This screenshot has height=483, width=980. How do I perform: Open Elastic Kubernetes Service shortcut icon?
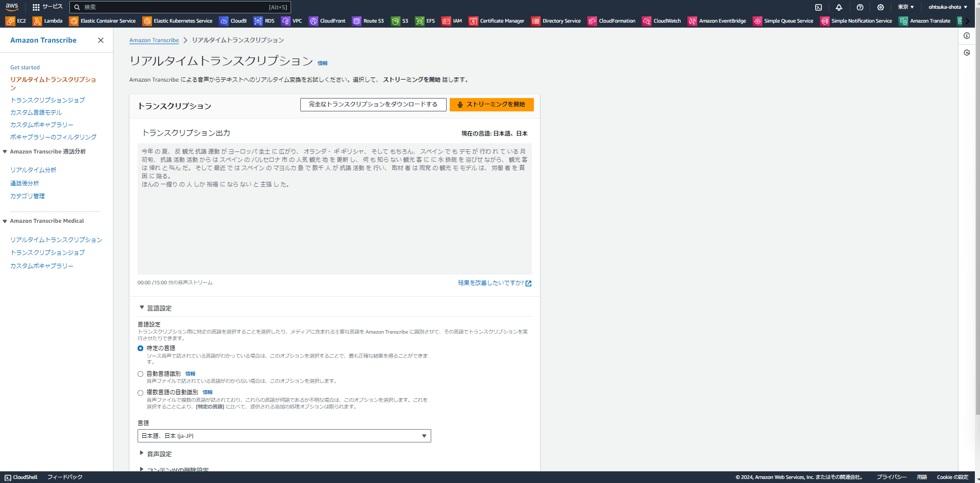tap(147, 21)
